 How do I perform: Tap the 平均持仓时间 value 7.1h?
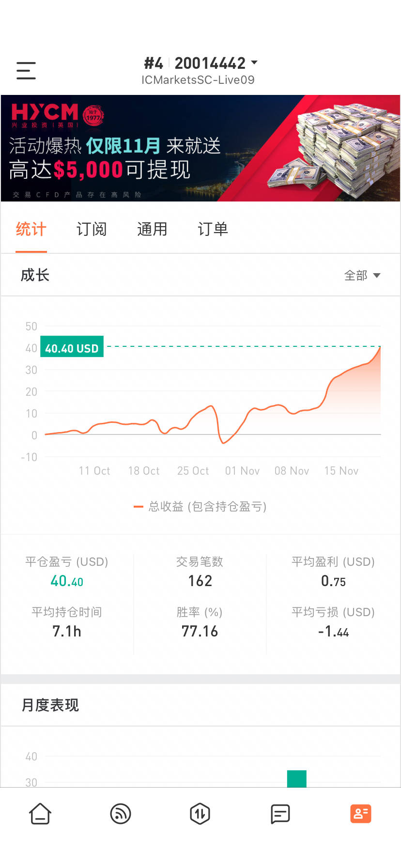coord(67,631)
